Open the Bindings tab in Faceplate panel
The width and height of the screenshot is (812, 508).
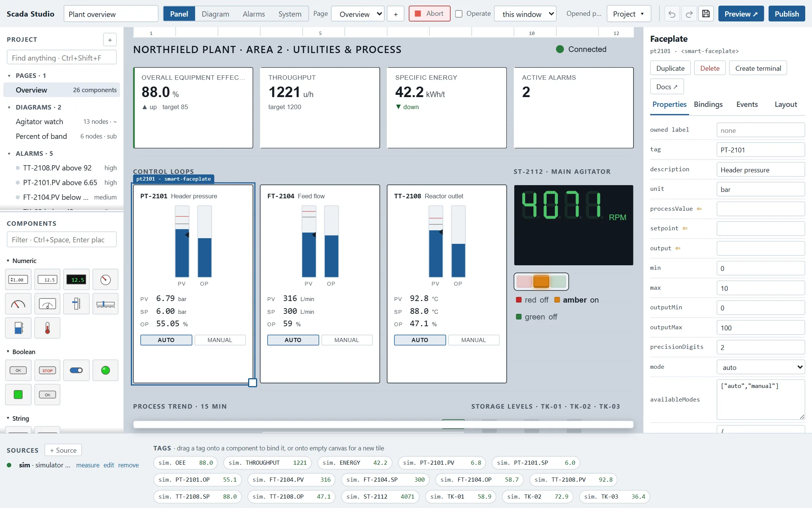[x=708, y=105]
